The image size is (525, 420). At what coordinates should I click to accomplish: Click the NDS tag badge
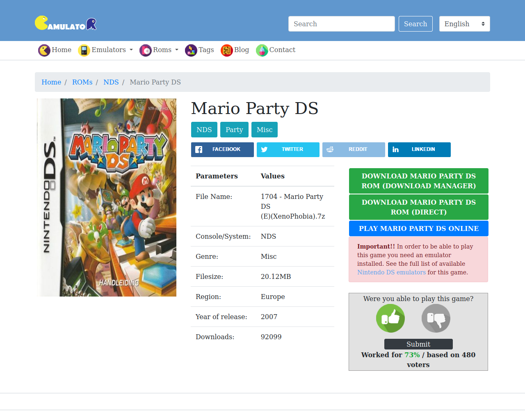pyautogui.click(x=204, y=130)
